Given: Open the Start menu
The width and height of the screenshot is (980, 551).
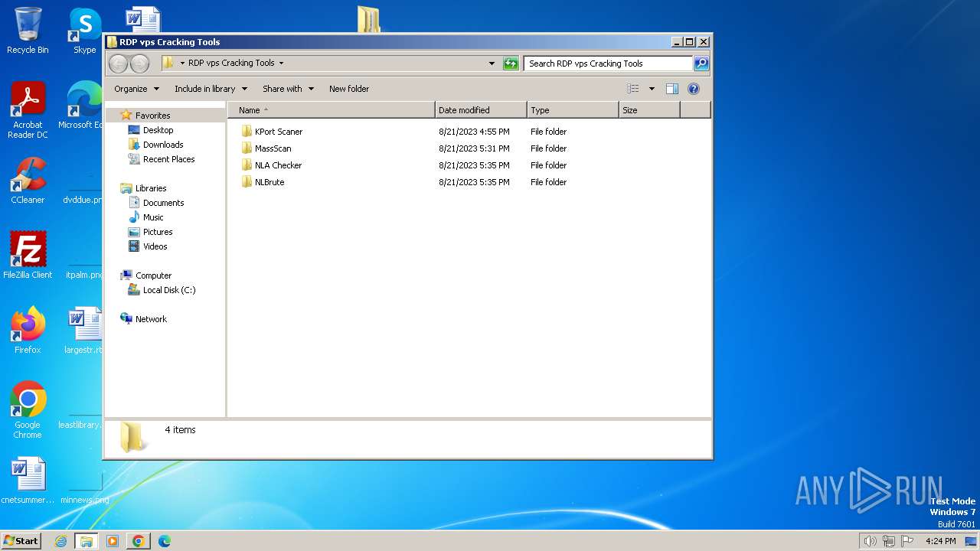Looking at the screenshot, I should (x=21, y=541).
